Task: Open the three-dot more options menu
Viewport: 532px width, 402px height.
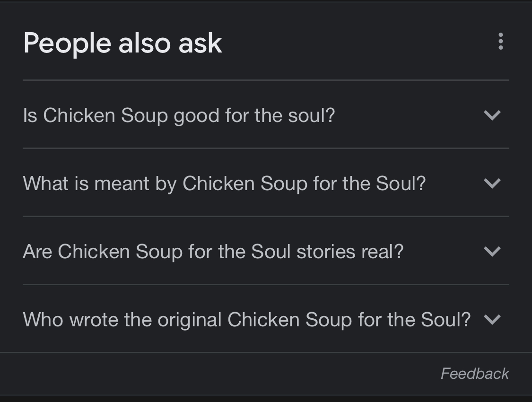Action: pyautogui.click(x=500, y=42)
